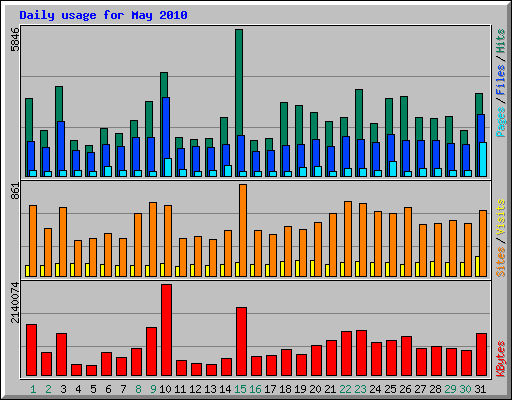Click the tallest green Hits bar for day 15

click(239, 82)
